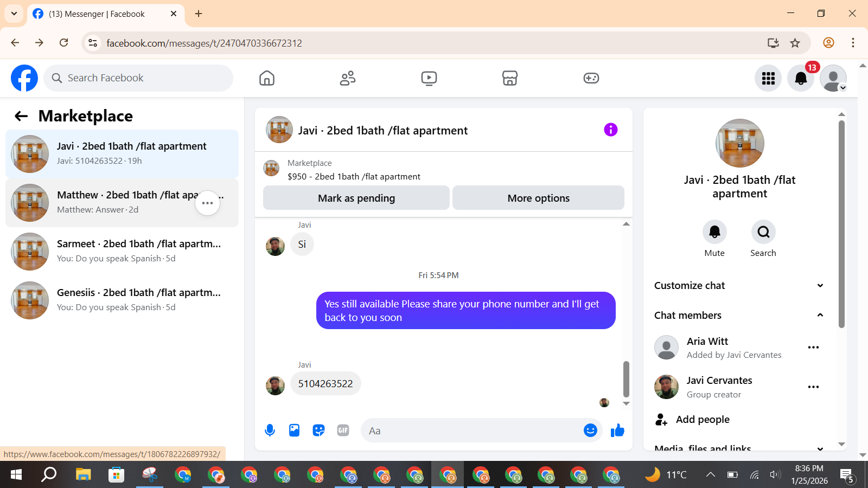Open the Video (Watch) icon

click(429, 78)
